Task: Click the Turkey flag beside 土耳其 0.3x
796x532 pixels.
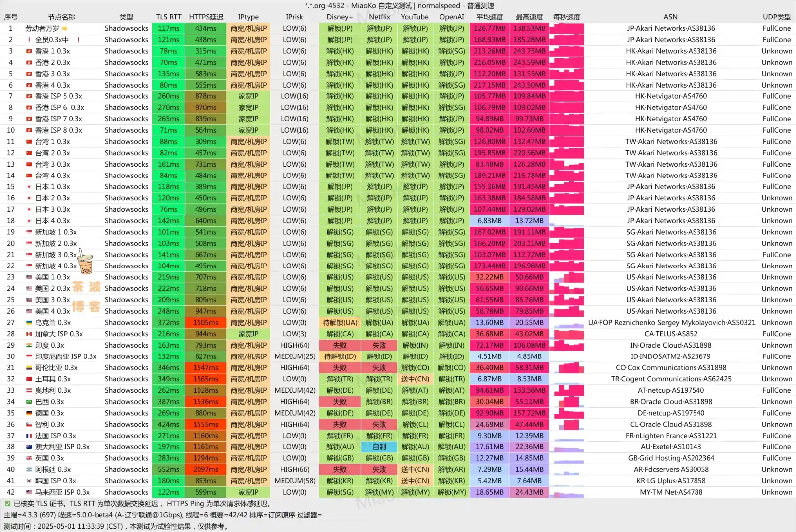Action: point(29,379)
